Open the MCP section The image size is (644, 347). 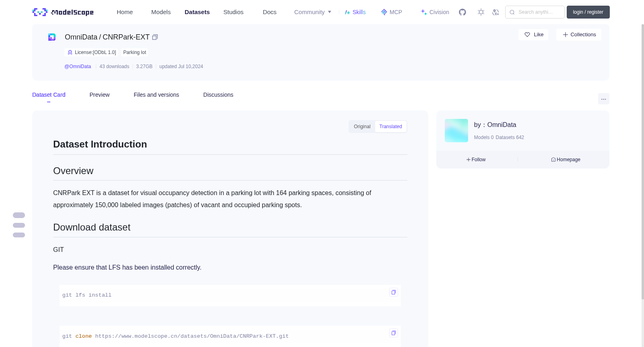point(391,12)
